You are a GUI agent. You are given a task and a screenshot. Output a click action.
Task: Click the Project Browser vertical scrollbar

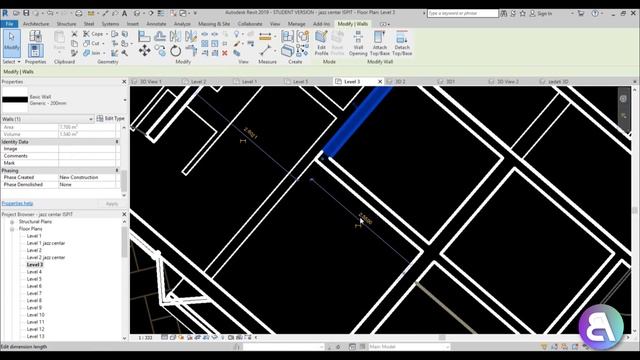pos(124,243)
